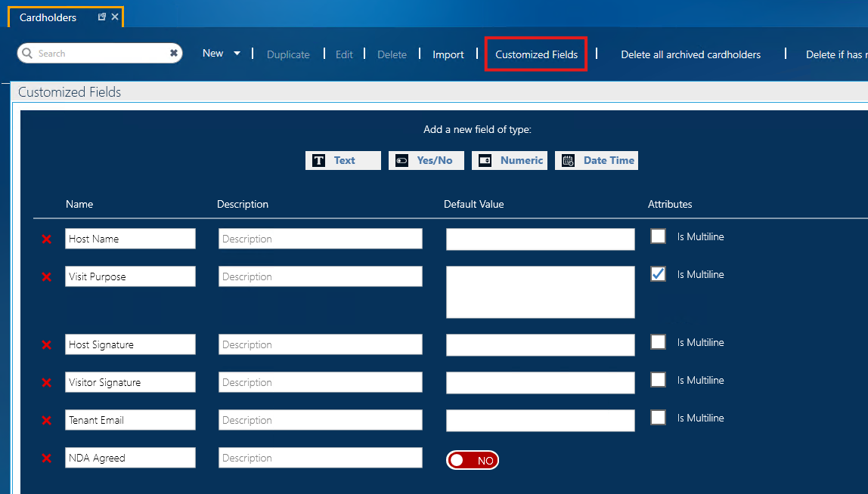Expand the New dropdown arrow
This screenshot has width=868, height=494.
[237, 54]
